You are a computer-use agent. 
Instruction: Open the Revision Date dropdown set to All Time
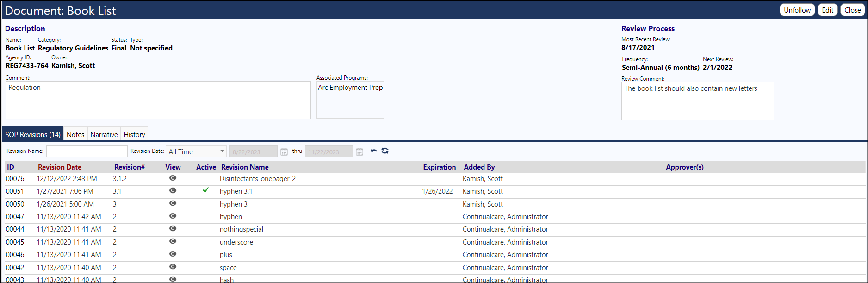[x=196, y=151]
